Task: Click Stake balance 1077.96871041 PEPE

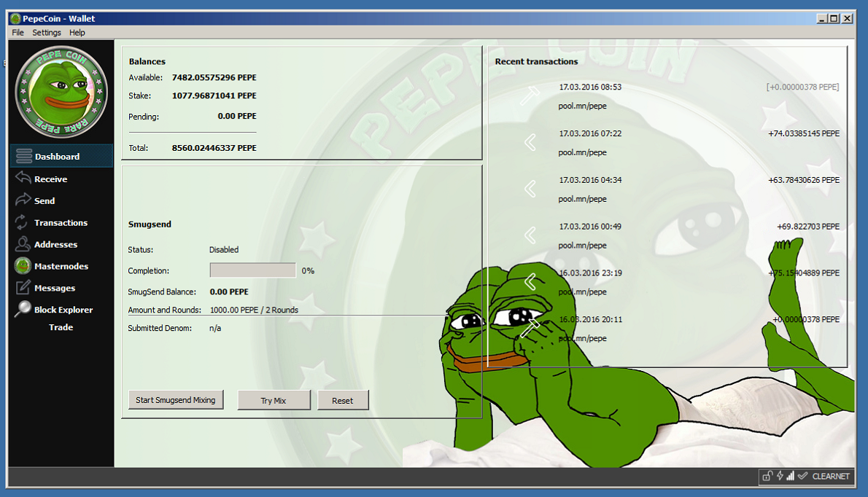Action: (214, 95)
